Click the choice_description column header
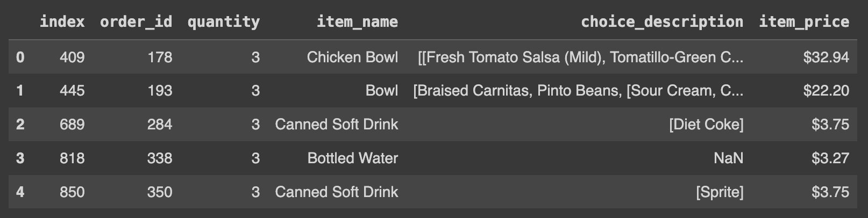The height and width of the screenshot is (218, 868). coord(661,21)
